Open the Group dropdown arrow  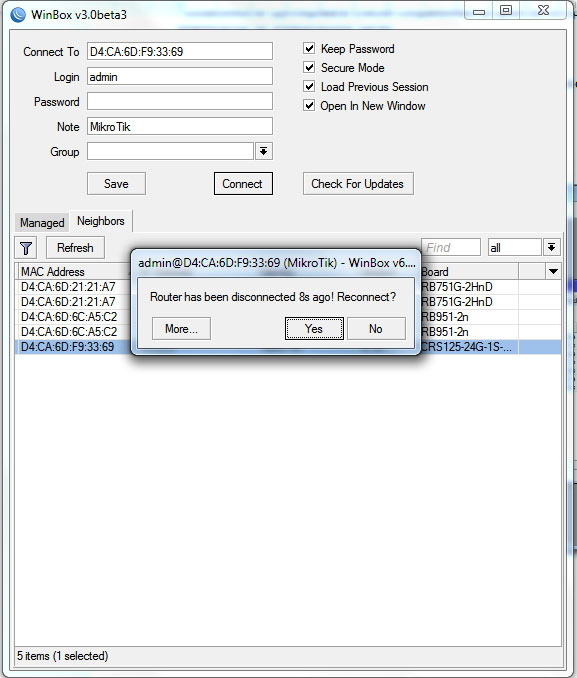click(263, 151)
